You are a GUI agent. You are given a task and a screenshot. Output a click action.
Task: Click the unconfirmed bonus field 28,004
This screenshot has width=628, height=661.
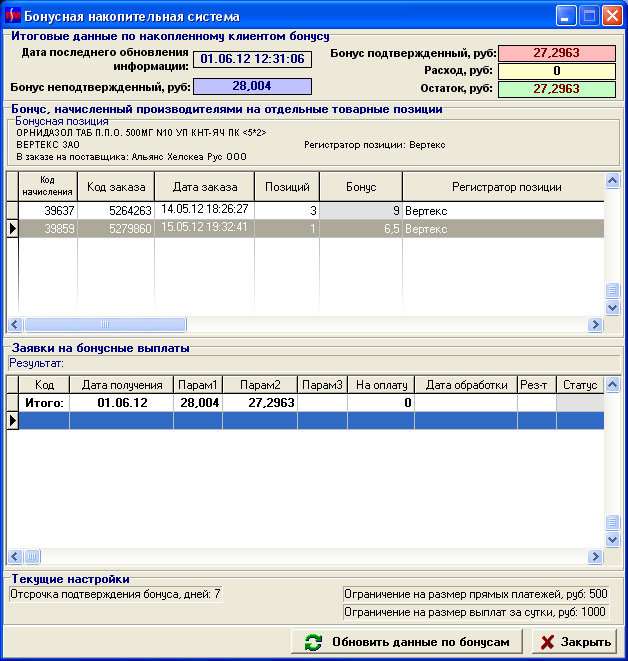tap(252, 86)
